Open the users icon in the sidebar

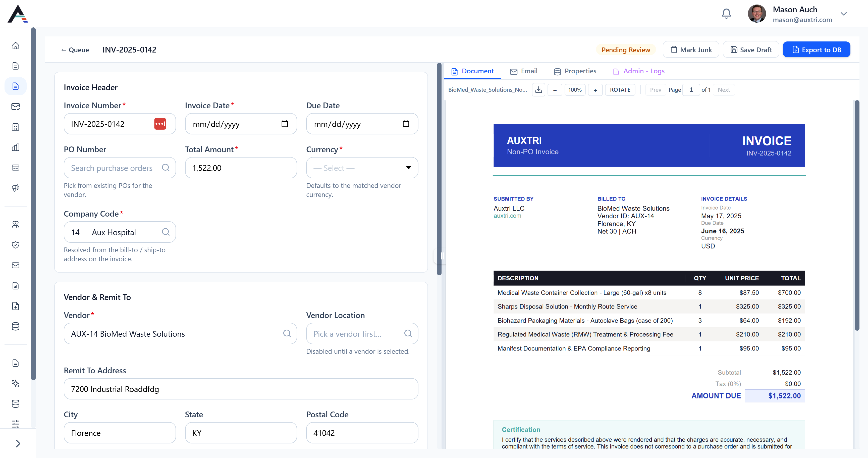(x=16, y=224)
